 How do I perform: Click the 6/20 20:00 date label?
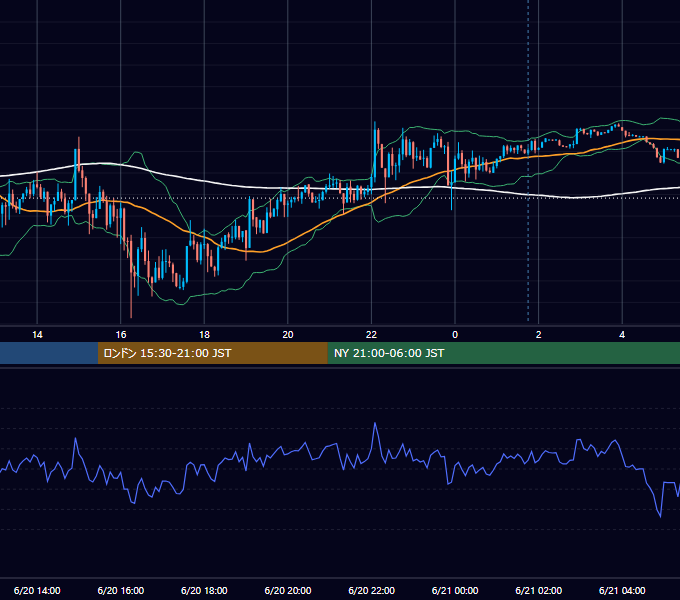coord(288,590)
